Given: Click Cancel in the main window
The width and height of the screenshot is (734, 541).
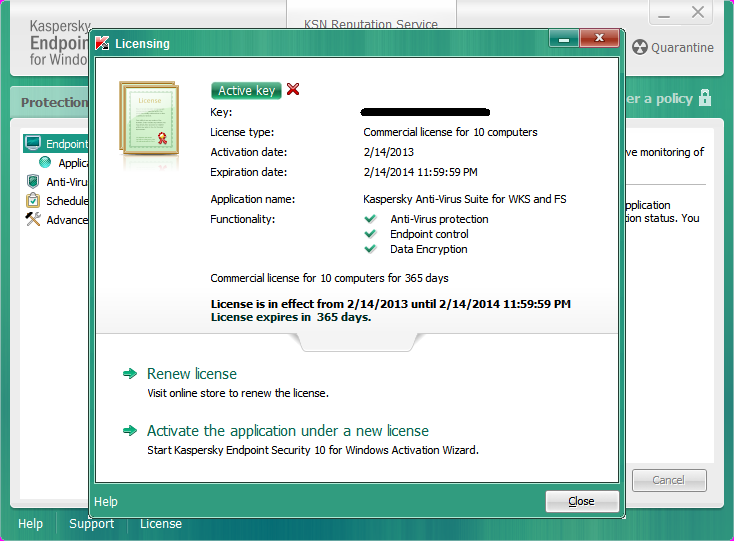Looking at the screenshot, I should [x=669, y=480].
